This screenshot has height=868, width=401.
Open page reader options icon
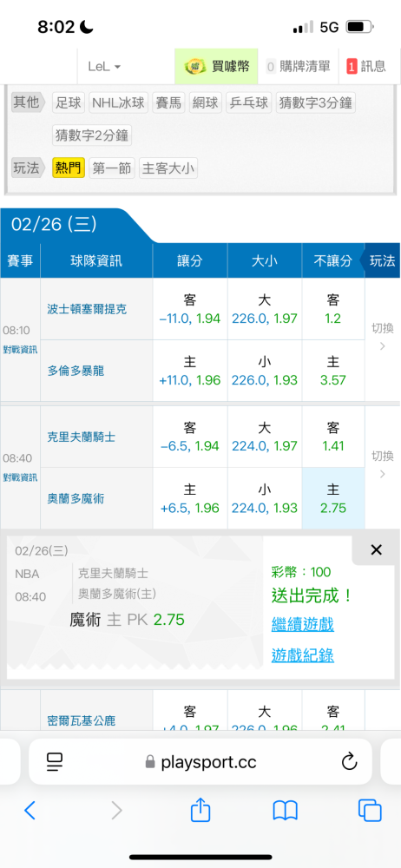[55, 762]
